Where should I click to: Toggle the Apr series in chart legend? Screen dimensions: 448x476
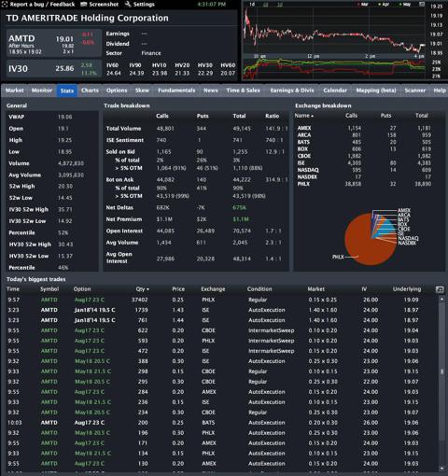point(385,5)
